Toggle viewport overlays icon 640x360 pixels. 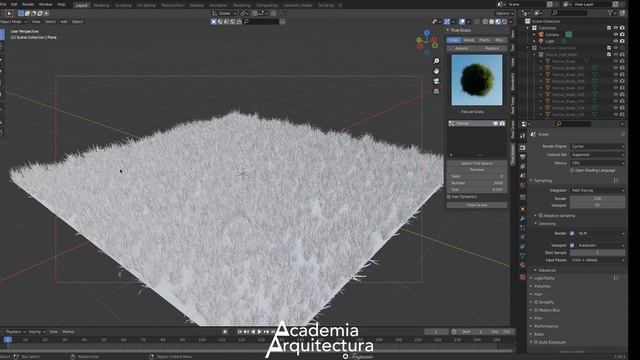(462, 22)
